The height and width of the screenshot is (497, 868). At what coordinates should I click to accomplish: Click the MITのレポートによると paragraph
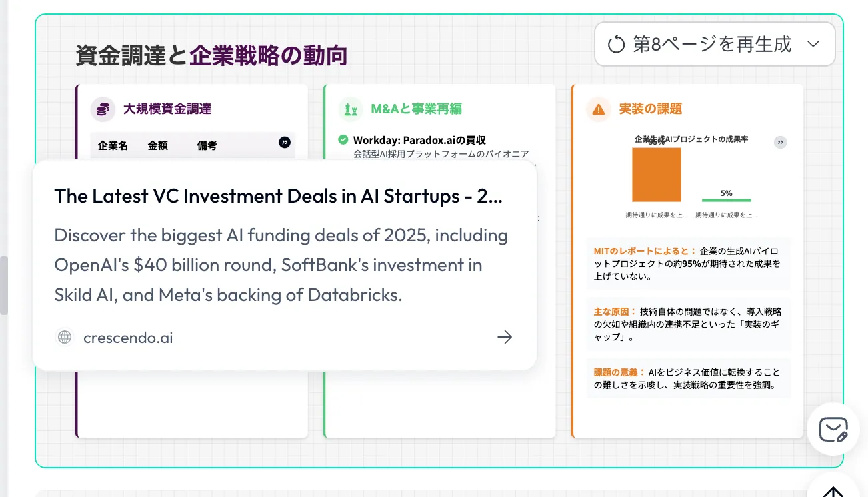click(689, 263)
